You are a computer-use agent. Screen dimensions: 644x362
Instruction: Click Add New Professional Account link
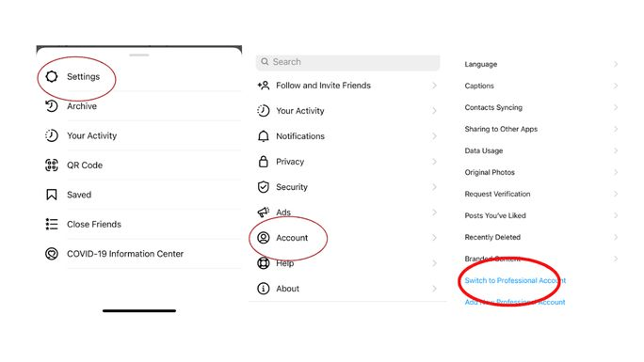click(x=515, y=302)
